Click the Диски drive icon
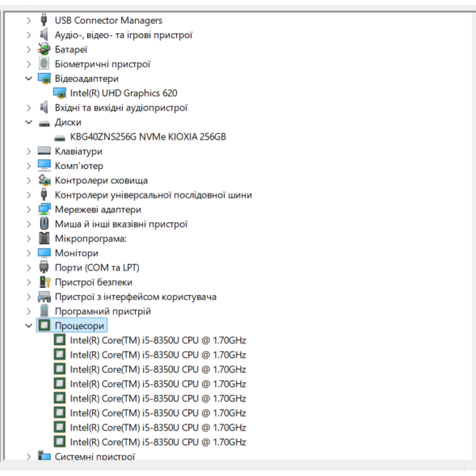 (44, 123)
